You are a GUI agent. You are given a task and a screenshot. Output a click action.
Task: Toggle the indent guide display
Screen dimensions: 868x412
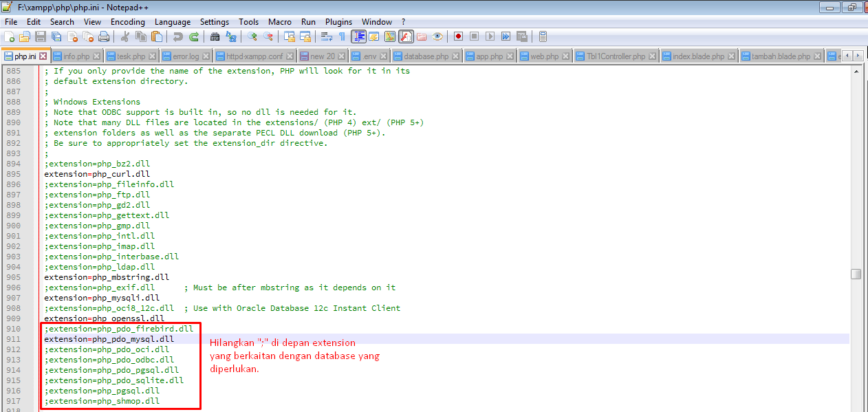point(359,36)
